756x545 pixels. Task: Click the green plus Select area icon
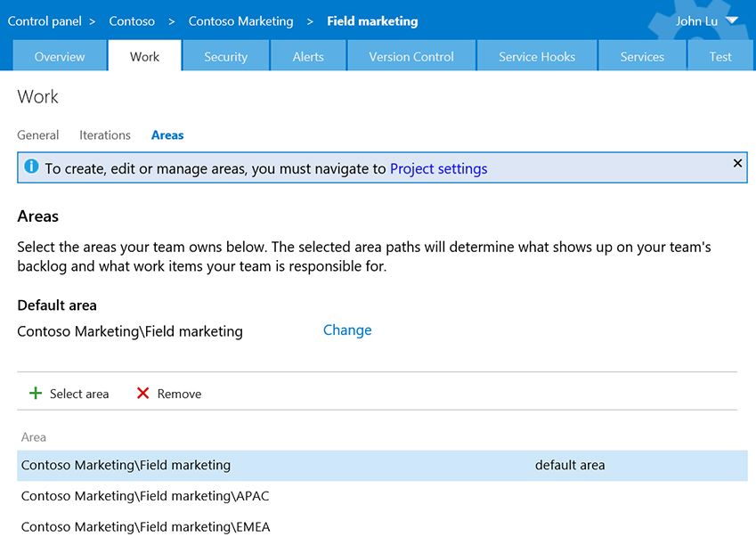point(36,393)
